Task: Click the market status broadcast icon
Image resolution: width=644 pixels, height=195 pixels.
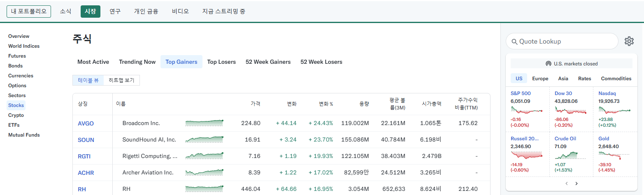Action: 548,64
